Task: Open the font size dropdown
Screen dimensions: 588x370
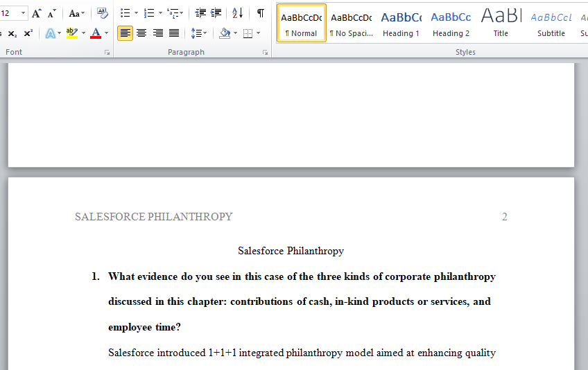Action: pos(24,13)
